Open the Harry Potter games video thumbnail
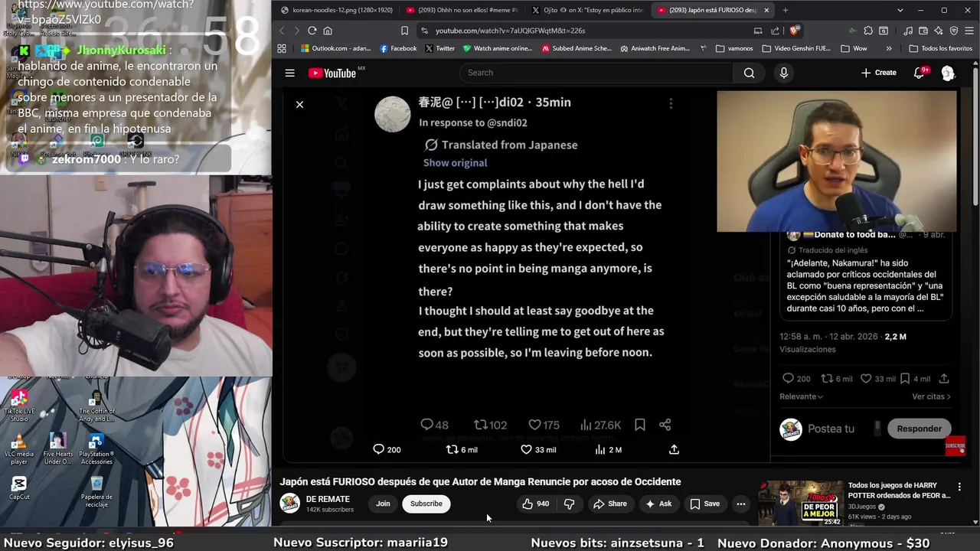980x551 pixels. pos(800,503)
